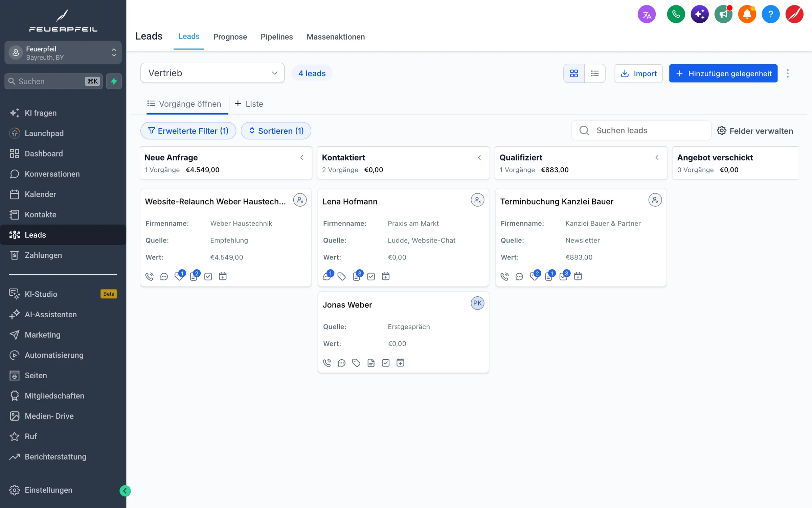Open the three-dot more options menu
The image size is (812, 508).
click(x=788, y=73)
